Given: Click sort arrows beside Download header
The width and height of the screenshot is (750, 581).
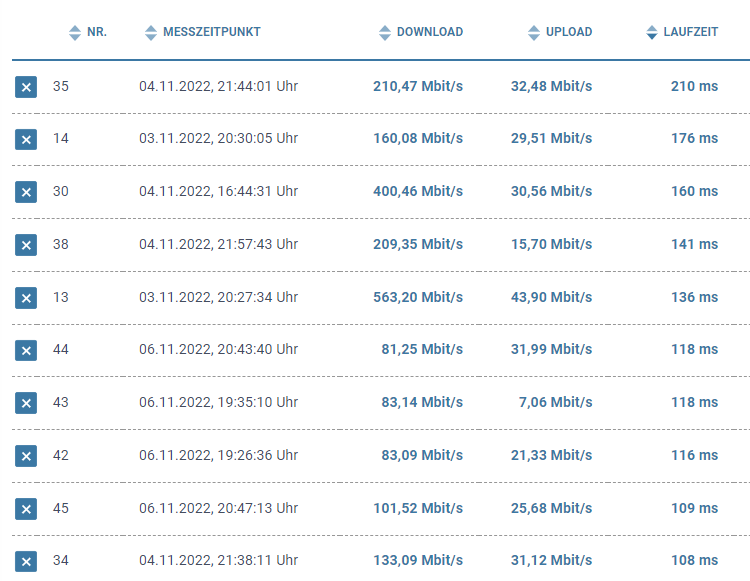Looking at the screenshot, I should (385, 33).
